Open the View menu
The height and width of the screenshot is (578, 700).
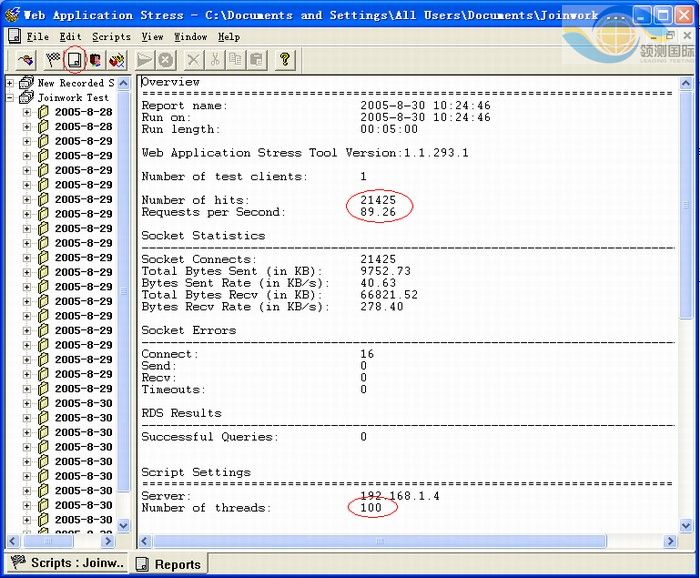[152, 37]
